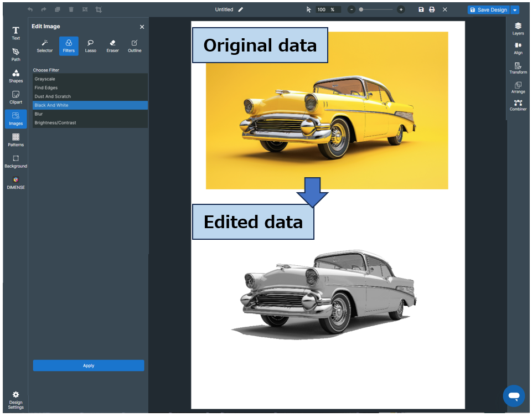532x417 pixels.
Task: Open the Align options
Action: pos(518,48)
